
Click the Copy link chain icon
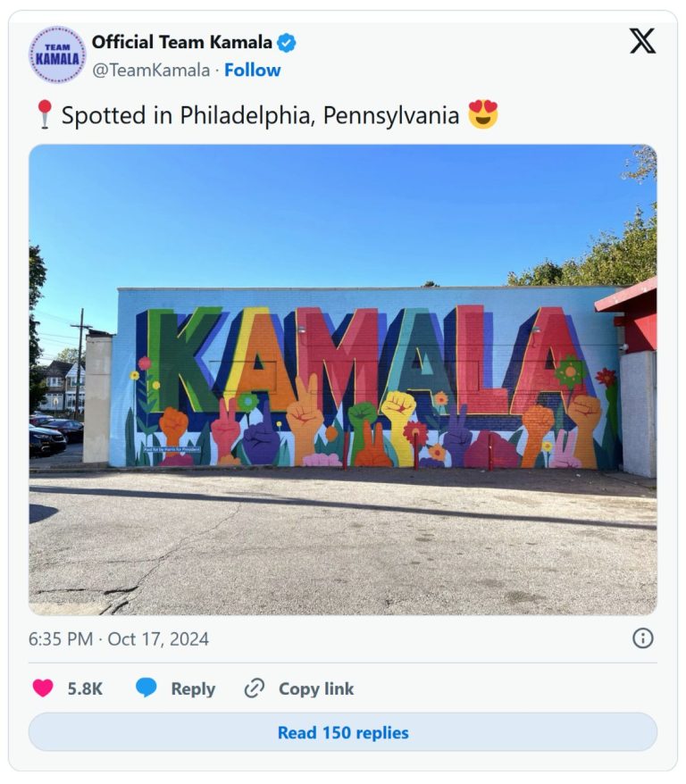tap(255, 688)
